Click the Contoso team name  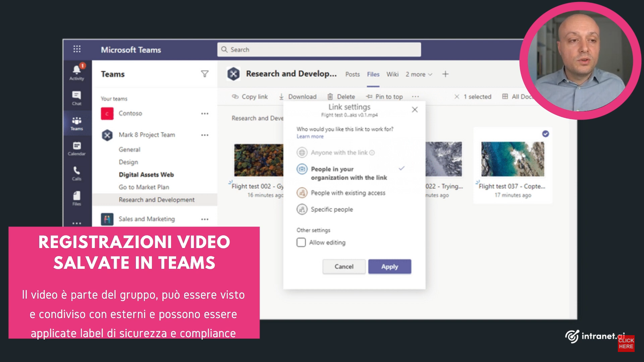point(130,114)
